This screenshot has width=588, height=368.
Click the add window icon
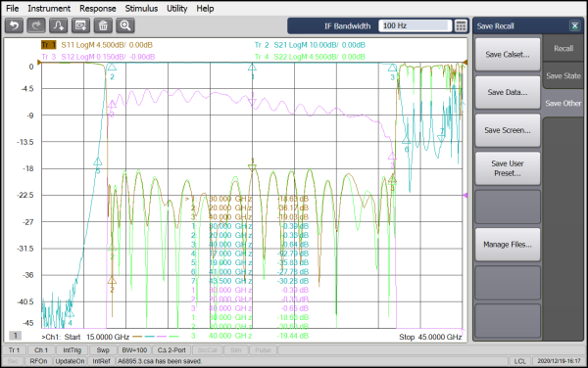(x=80, y=25)
